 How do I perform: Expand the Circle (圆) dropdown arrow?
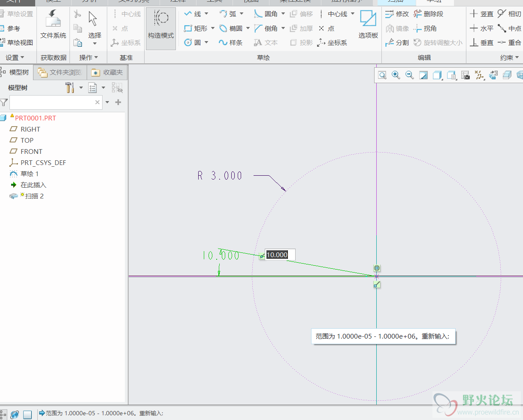(x=206, y=42)
